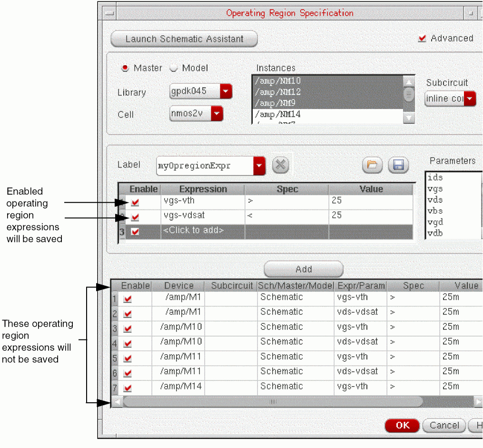Select instance /amp/NM14

click(328, 114)
